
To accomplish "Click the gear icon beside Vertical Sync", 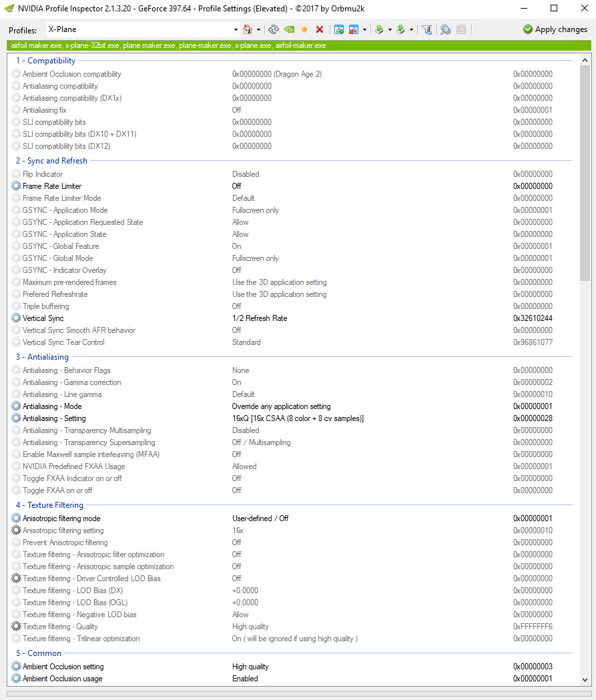I will [16, 318].
